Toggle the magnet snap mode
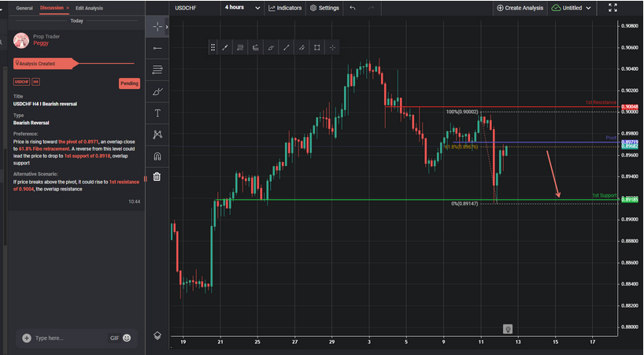 (x=157, y=156)
